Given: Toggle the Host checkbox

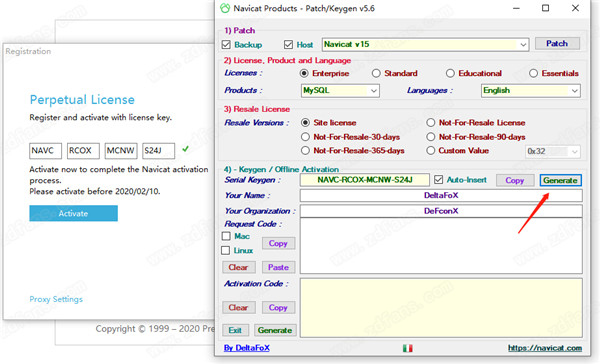Looking at the screenshot, I should click(289, 45).
